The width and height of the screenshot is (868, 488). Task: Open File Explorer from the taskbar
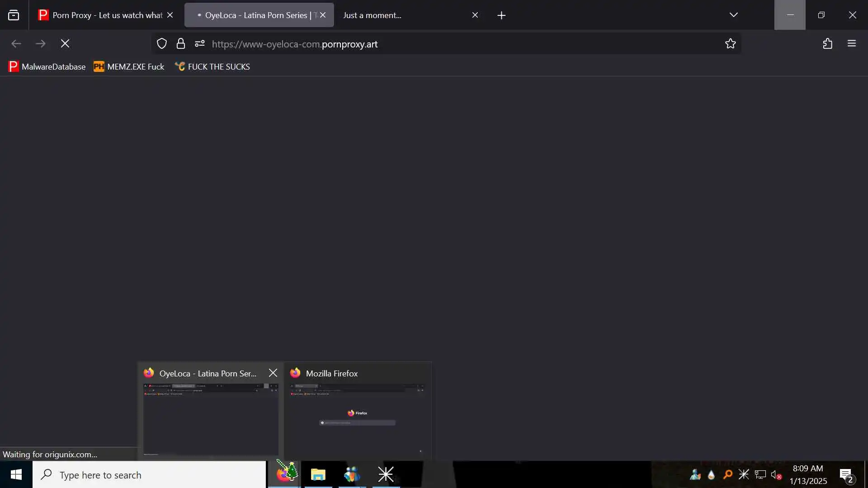(x=318, y=474)
